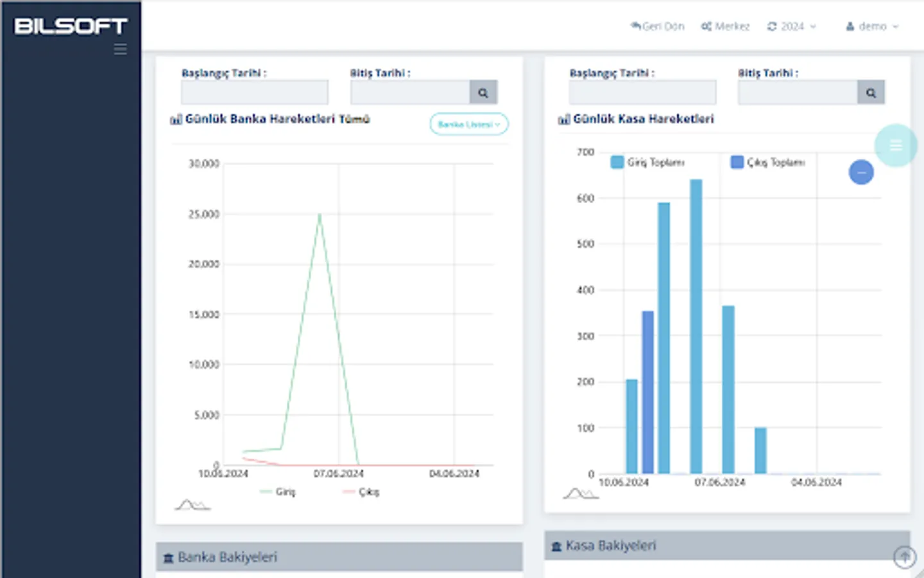924x578 pixels.
Task: Open the demo user menu
Action: pyautogui.click(x=872, y=26)
